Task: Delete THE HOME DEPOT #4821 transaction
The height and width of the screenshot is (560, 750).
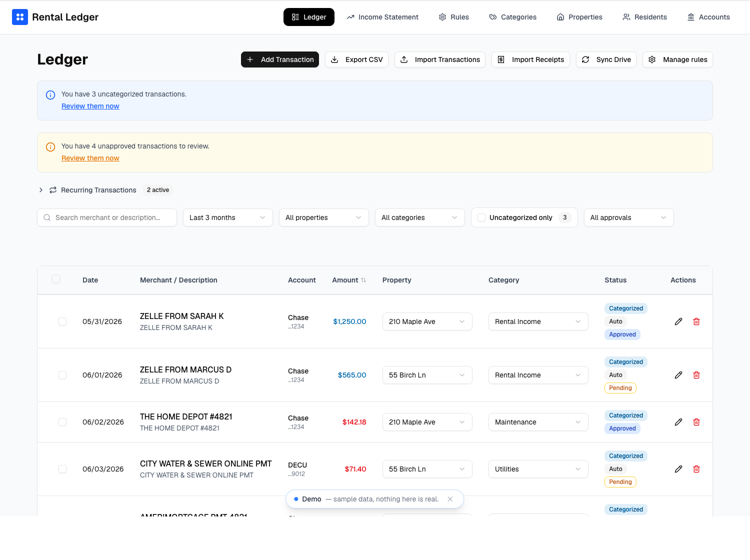Action: (x=696, y=422)
